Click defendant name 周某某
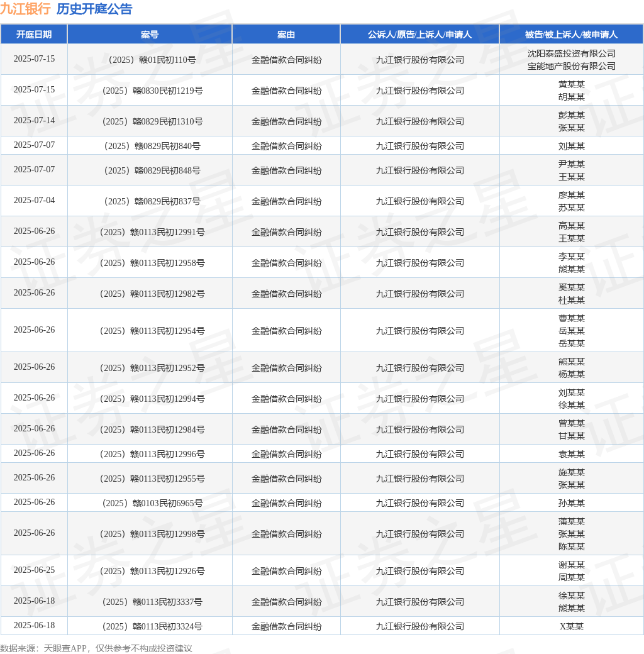 coord(572,578)
